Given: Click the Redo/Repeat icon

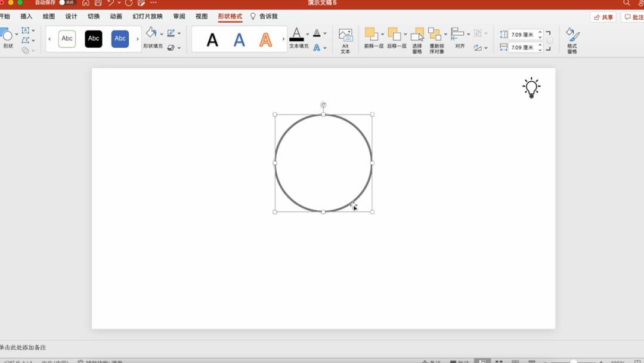Looking at the screenshot, I should (129, 3).
